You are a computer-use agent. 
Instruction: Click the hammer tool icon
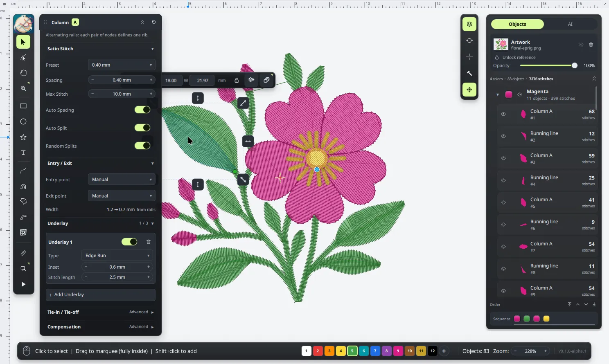pos(469,73)
